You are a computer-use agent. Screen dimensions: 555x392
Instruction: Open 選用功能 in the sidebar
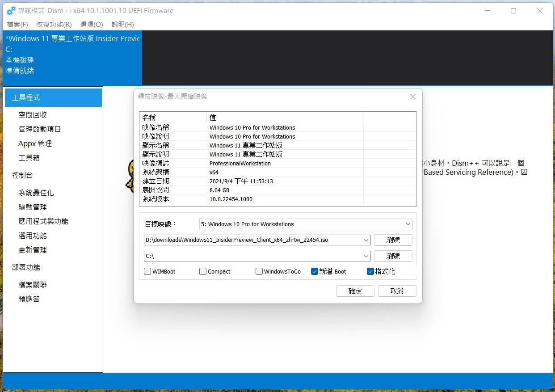[x=33, y=236]
